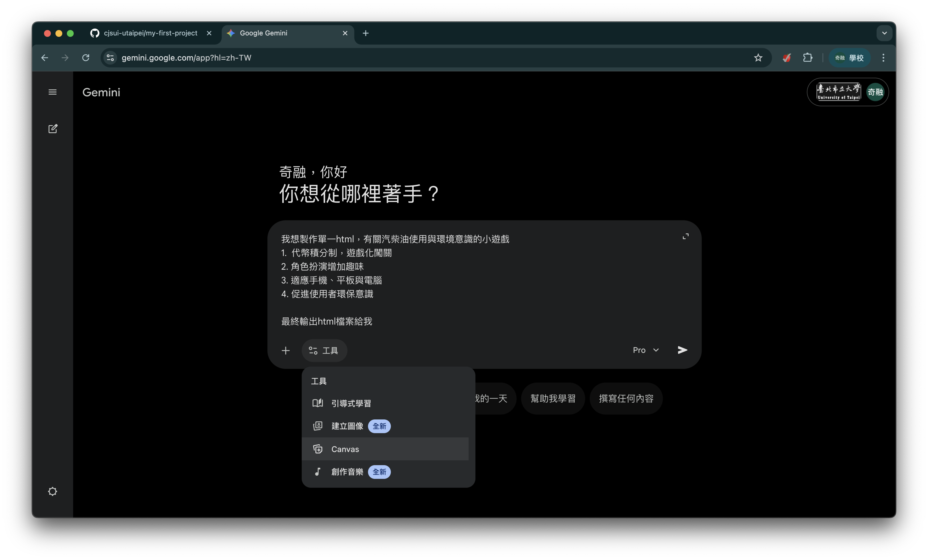Click the 全新 badge next to 建立圖像

(x=379, y=426)
